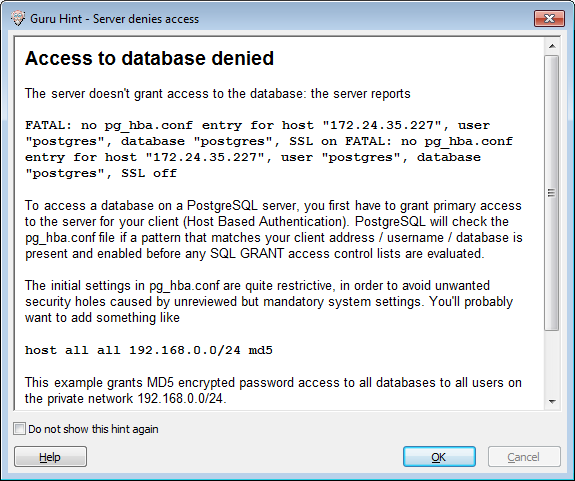Viewport: 575px width, 481px height.
Task: Click the 'Do not show this hint again' label text
Action: (x=93, y=429)
